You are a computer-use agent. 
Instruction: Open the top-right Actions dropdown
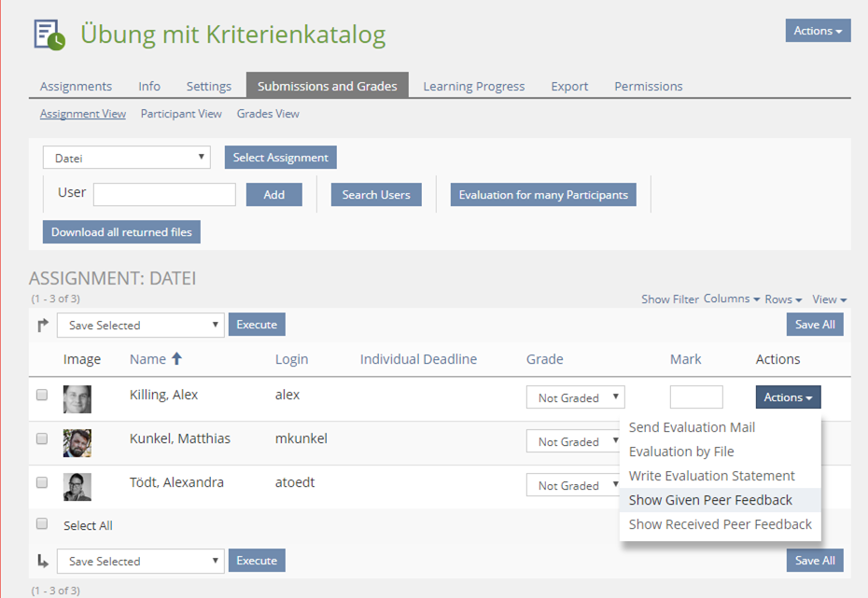pos(818,31)
